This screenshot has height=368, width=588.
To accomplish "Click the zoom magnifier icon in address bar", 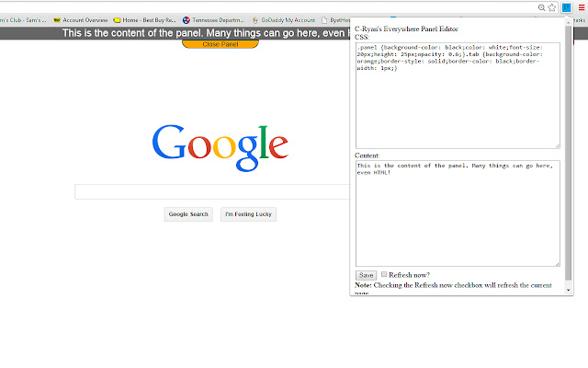I will point(541,7).
